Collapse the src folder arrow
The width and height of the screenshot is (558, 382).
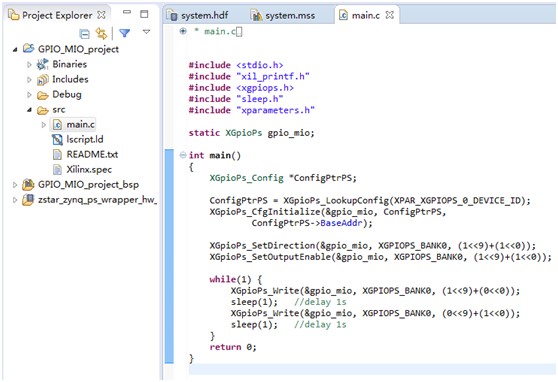coord(30,110)
